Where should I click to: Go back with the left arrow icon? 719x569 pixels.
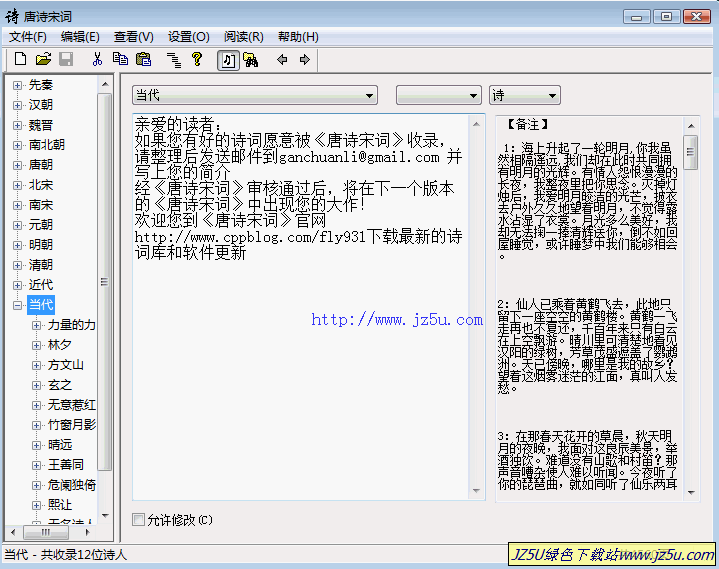point(282,60)
